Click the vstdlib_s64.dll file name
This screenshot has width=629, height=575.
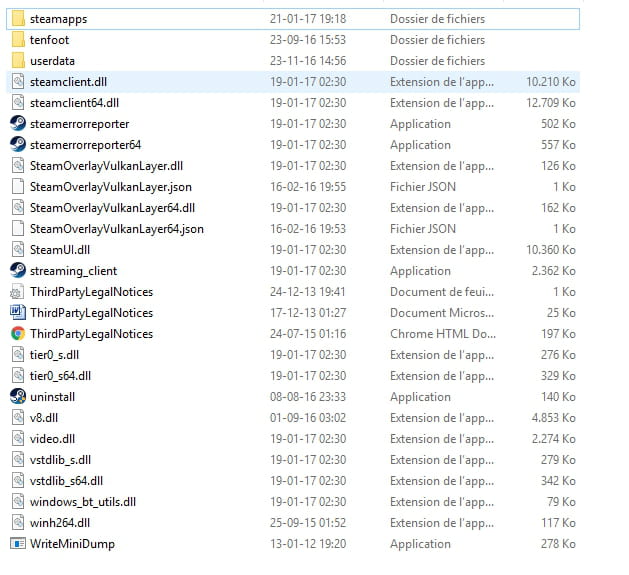click(67, 481)
